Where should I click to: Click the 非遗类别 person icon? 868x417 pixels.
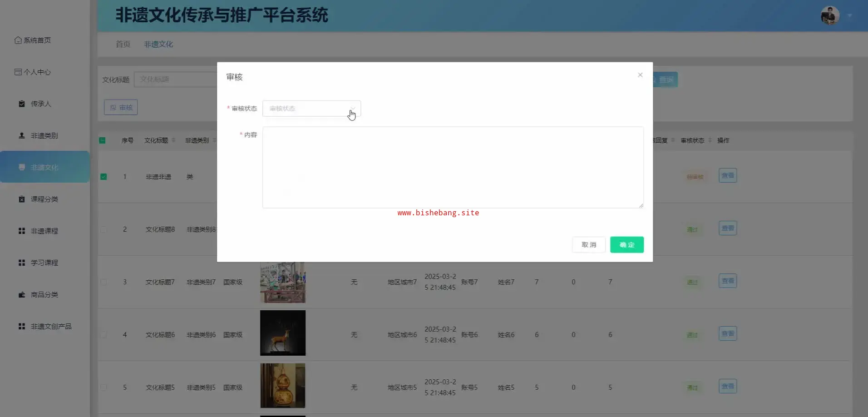(x=21, y=136)
